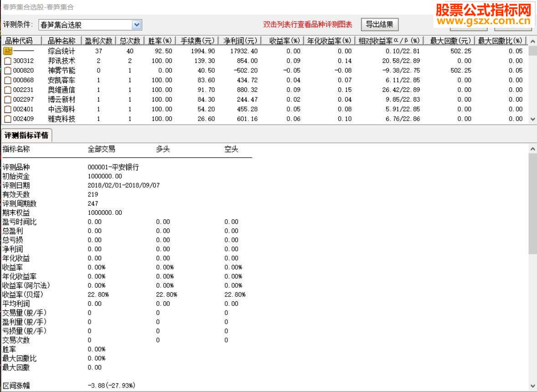The height and width of the screenshot is (392, 537).
Task: Select the 雅克科技 row name
Action: tap(62, 119)
